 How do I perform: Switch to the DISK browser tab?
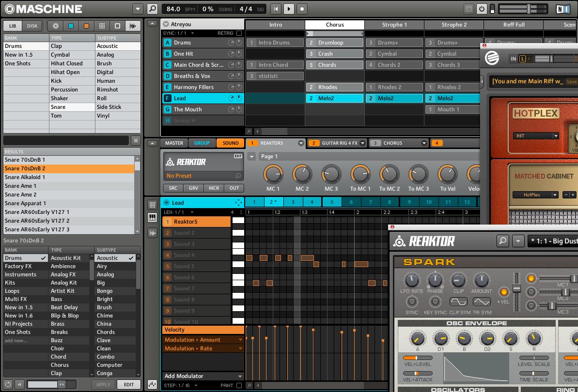tap(32, 26)
